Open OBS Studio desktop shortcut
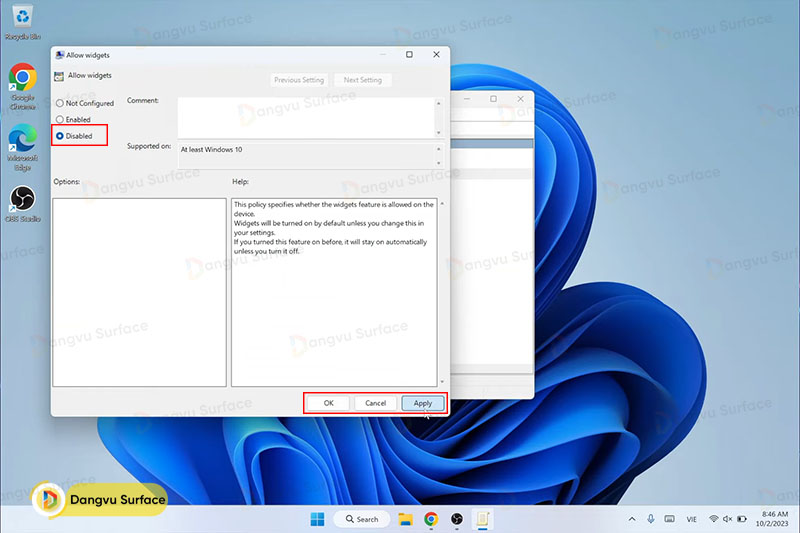This screenshot has width=800, height=533. [x=22, y=204]
